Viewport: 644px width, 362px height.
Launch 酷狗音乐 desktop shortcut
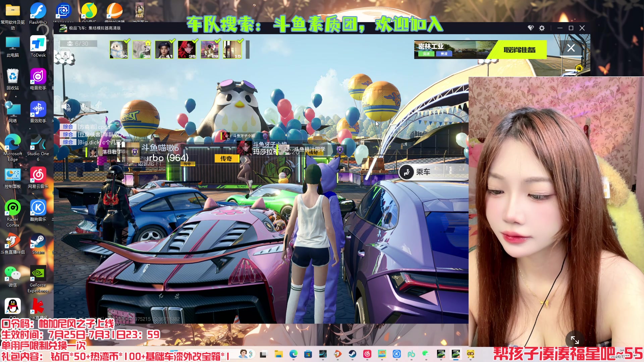point(38,210)
